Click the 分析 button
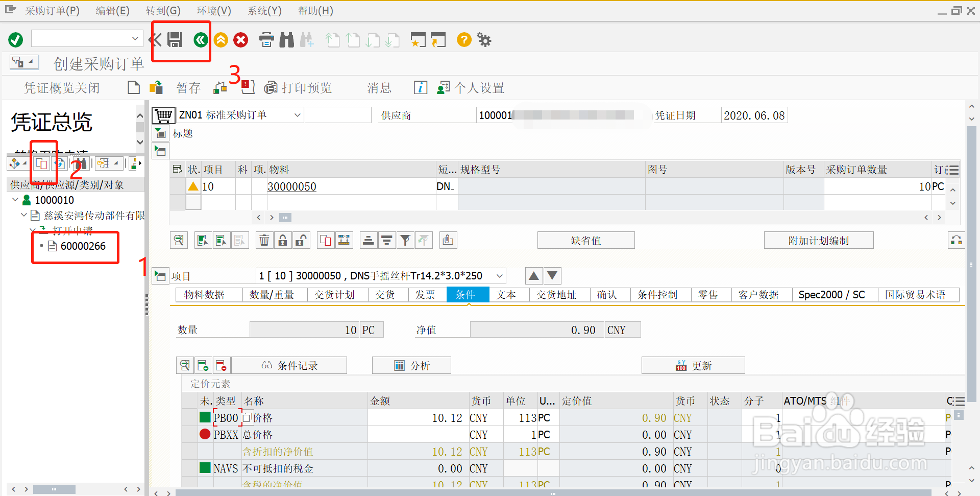Viewport: 980px width, 496px height. [x=411, y=366]
